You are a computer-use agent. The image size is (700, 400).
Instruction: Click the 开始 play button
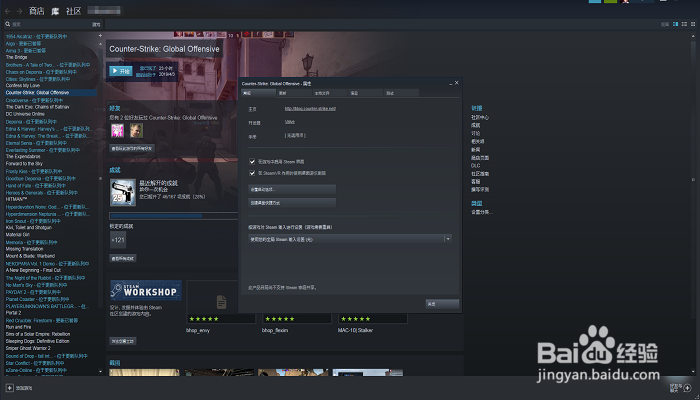(x=121, y=71)
